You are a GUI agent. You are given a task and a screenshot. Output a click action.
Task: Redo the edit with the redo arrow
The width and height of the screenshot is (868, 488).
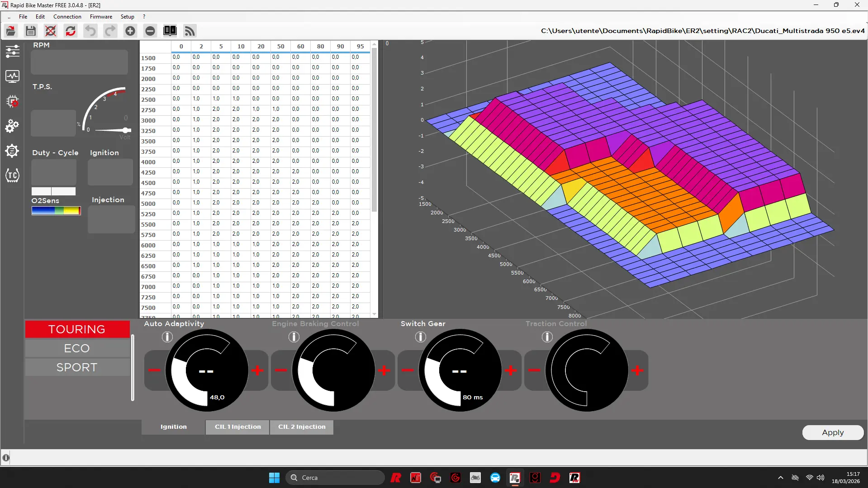point(110,31)
